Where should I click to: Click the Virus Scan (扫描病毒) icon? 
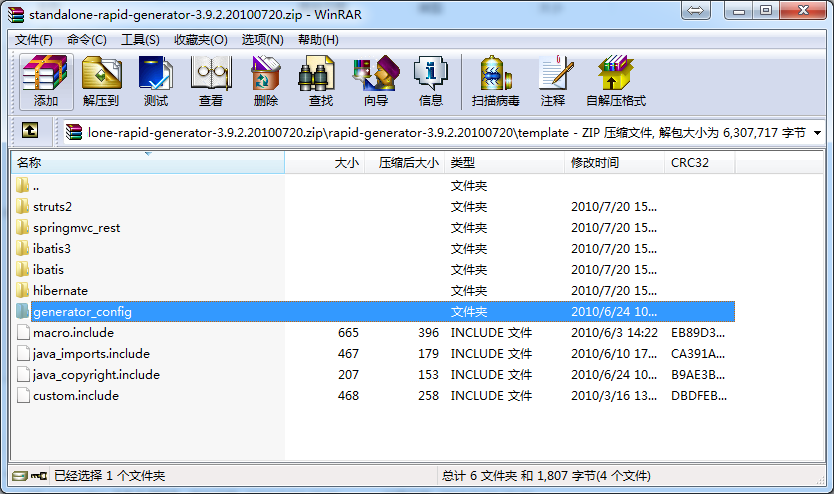tap(495, 81)
